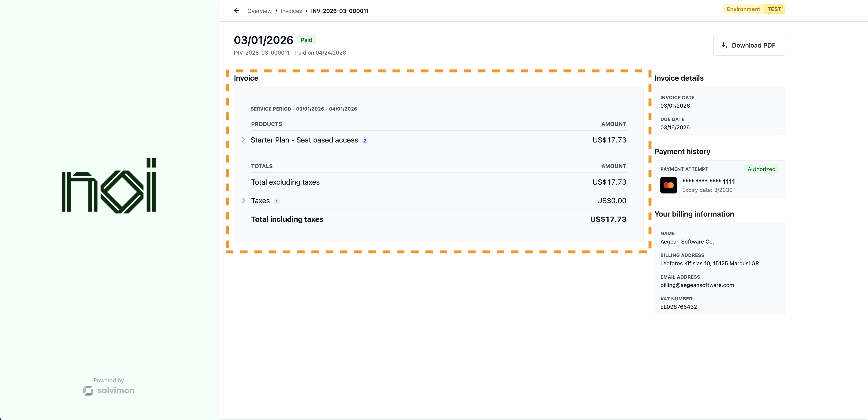Click the masked card number ending 1111
868x420 pixels.
pyautogui.click(x=708, y=181)
